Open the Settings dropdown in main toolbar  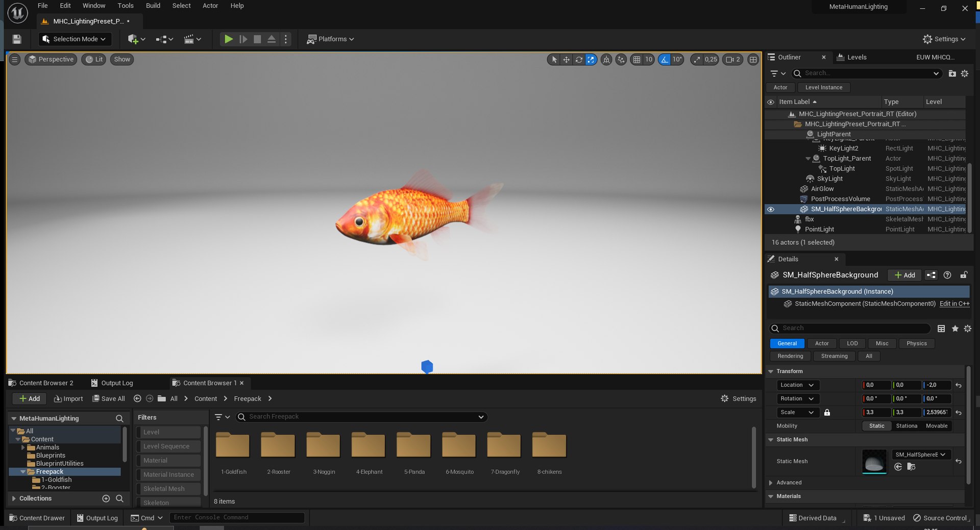[944, 39]
